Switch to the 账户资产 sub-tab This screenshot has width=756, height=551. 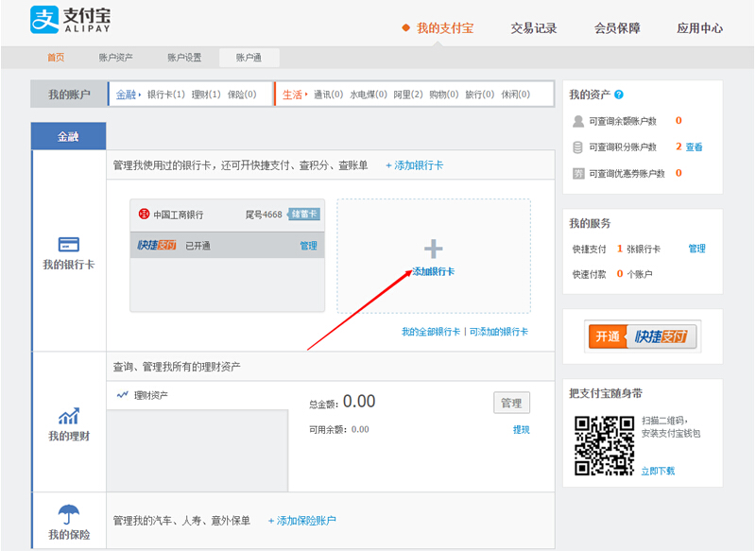115,58
